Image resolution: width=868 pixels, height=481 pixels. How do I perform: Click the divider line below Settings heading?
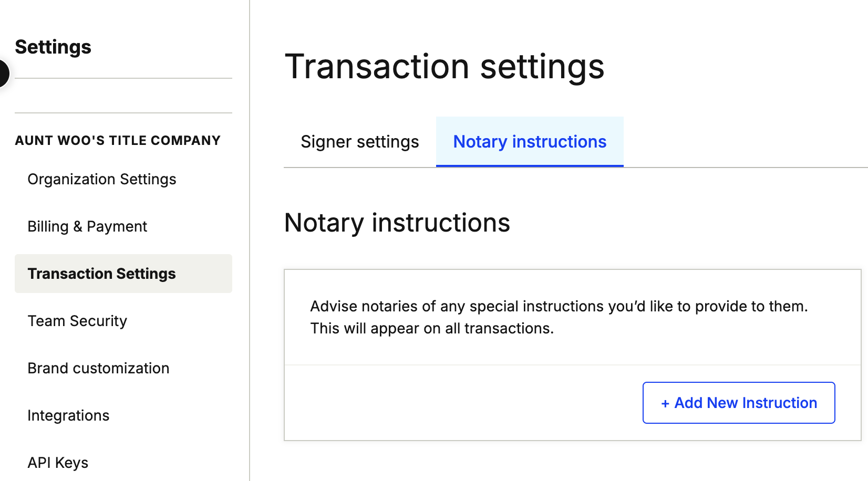coord(123,78)
